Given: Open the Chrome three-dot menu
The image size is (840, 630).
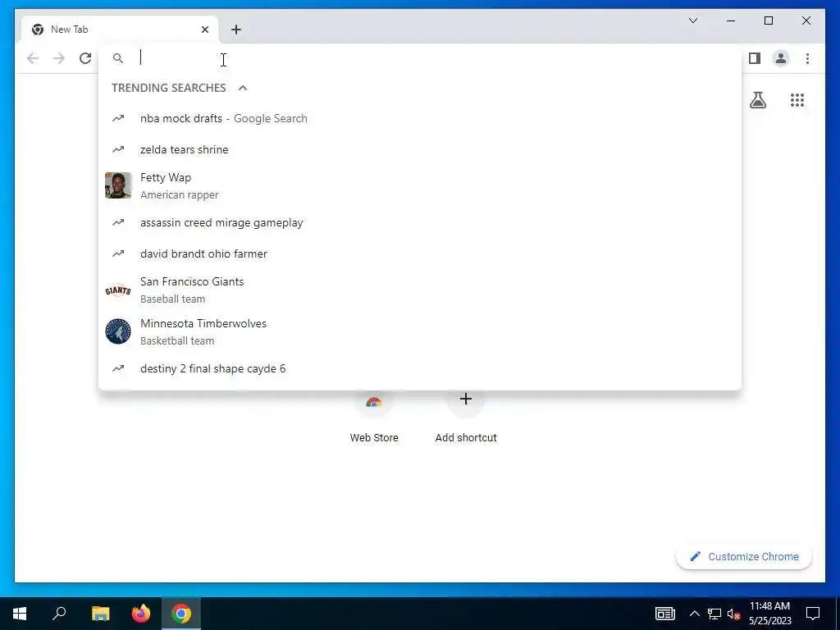Looking at the screenshot, I should (x=807, y=58).
